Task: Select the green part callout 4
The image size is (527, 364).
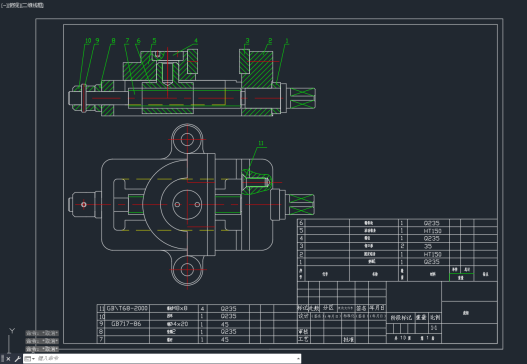Action: [196, 41]
